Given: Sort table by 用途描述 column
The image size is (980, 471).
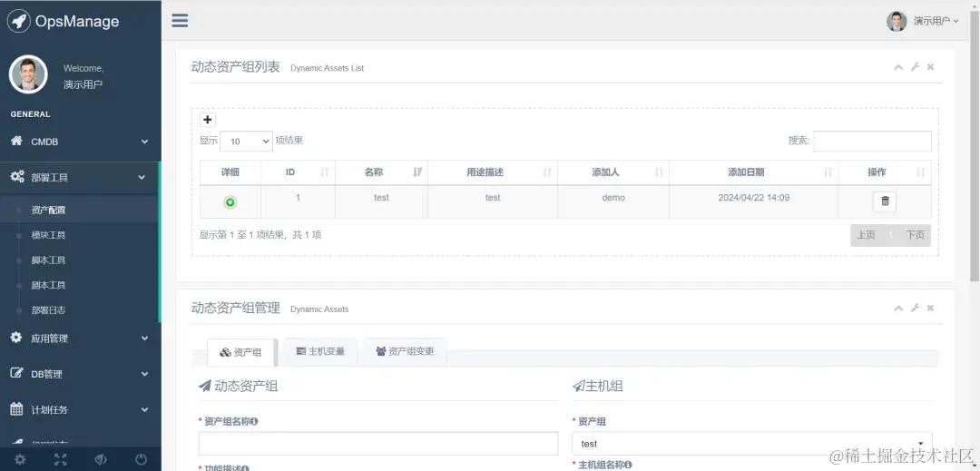Looking at the screenshot, I should click(493, 172).
